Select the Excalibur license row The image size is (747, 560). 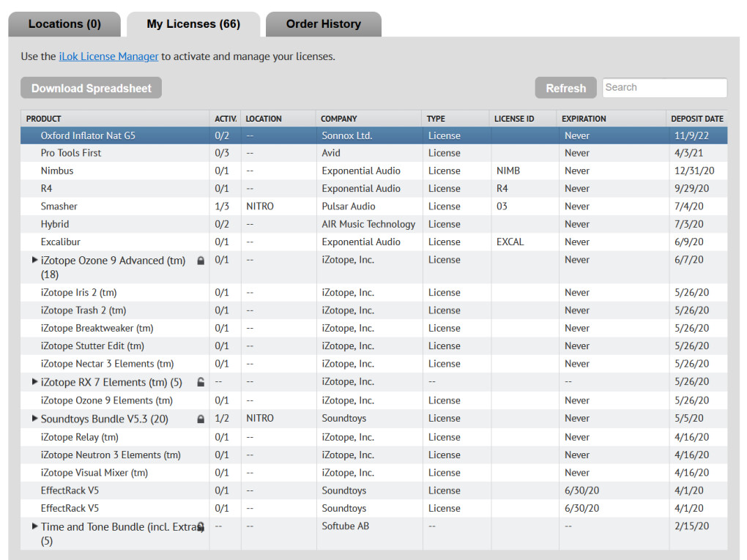(x=374, y=242)
